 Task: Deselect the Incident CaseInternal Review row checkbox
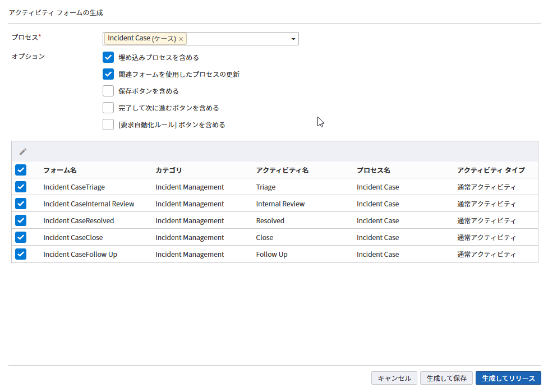[21, 204]
